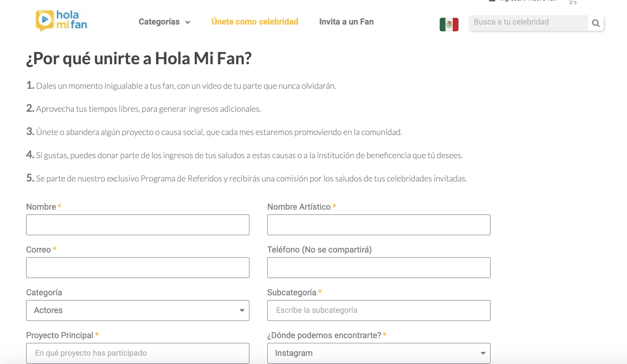Click the Subcategoría text field

379,310
